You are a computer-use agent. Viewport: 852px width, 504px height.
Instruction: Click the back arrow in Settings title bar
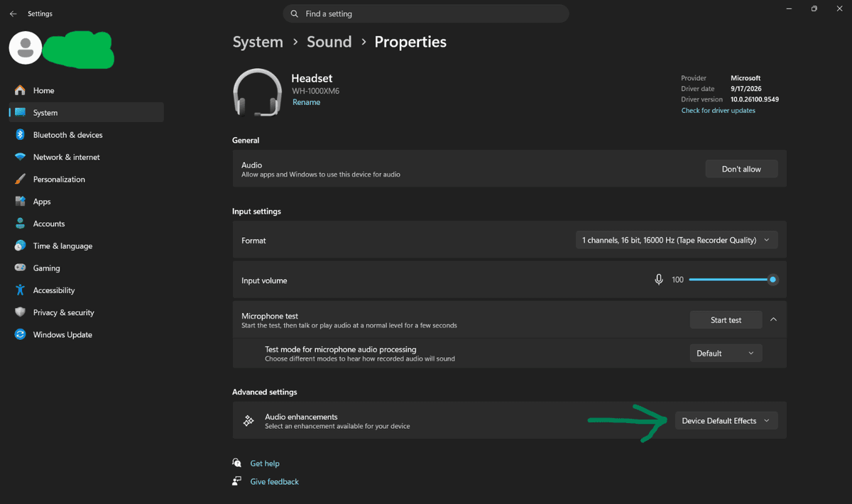[x=13, y=13]
